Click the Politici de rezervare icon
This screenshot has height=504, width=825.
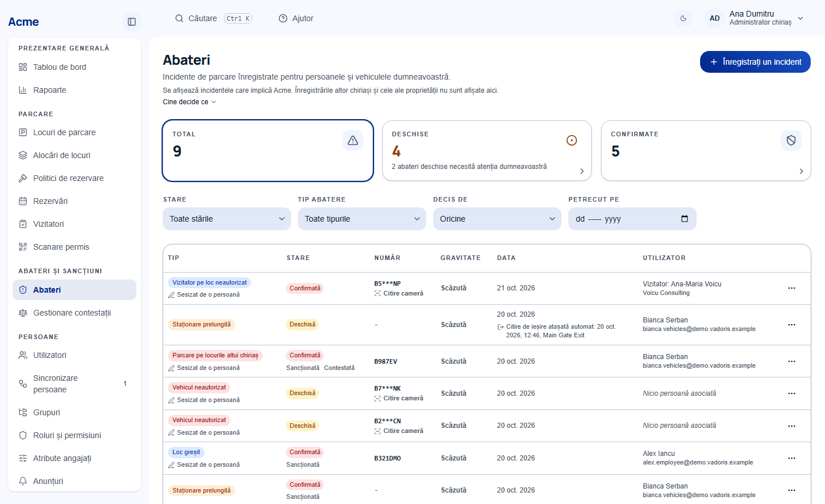[x=23, y=178]
